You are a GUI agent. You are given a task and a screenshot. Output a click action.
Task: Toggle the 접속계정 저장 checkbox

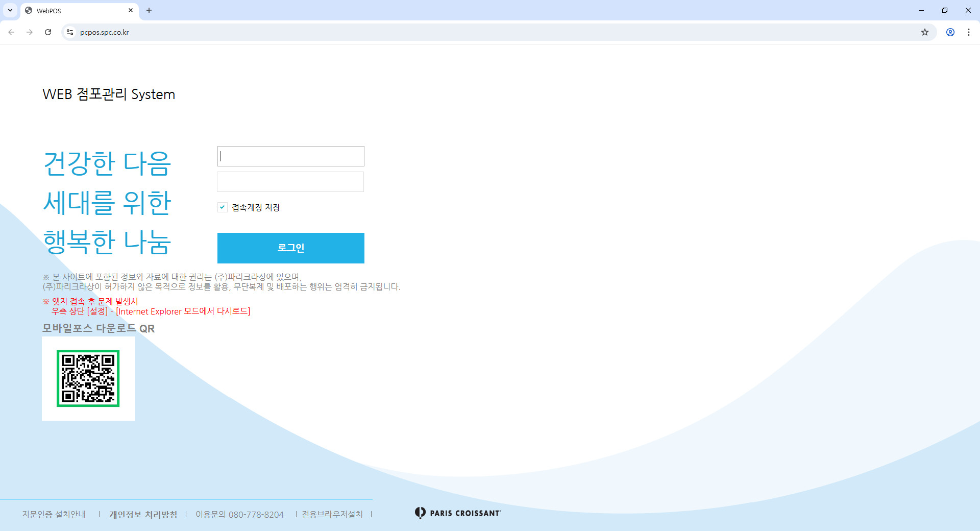tap(223, 207)
